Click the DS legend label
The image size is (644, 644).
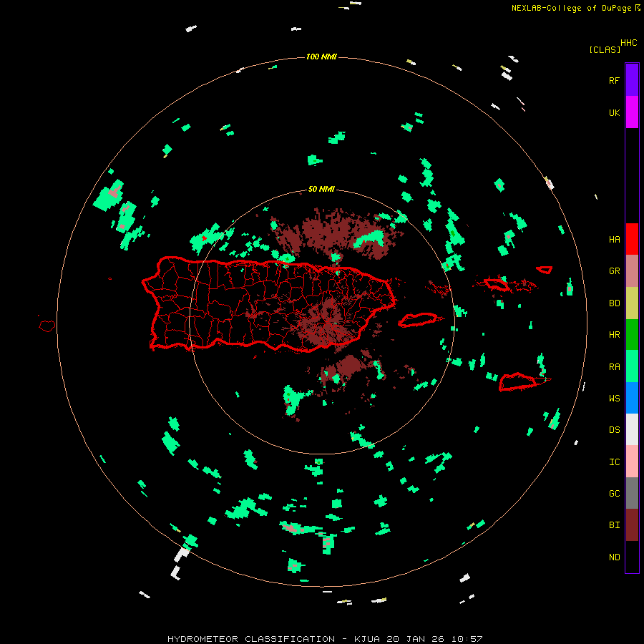point(614,430)
